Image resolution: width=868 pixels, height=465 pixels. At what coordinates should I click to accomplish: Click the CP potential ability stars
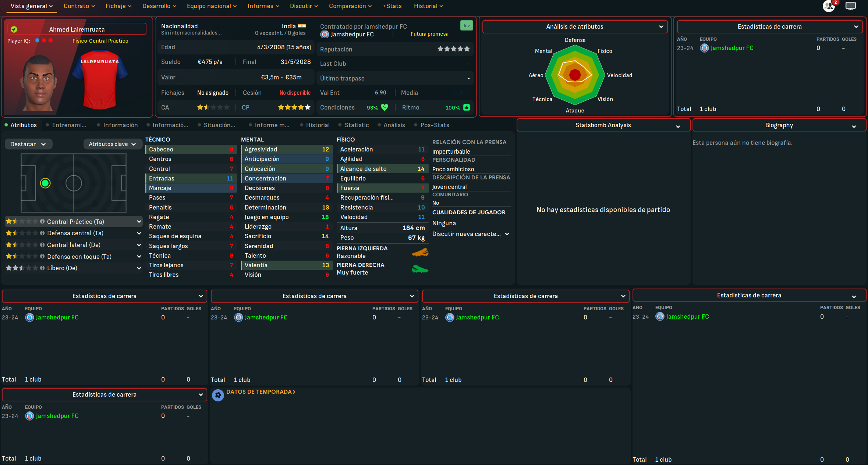coord(294,107)
